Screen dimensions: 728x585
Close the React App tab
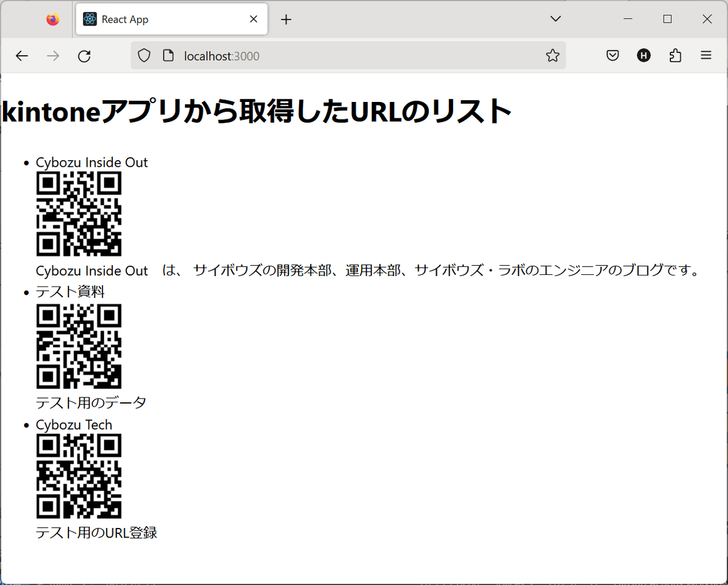[253, 19]
